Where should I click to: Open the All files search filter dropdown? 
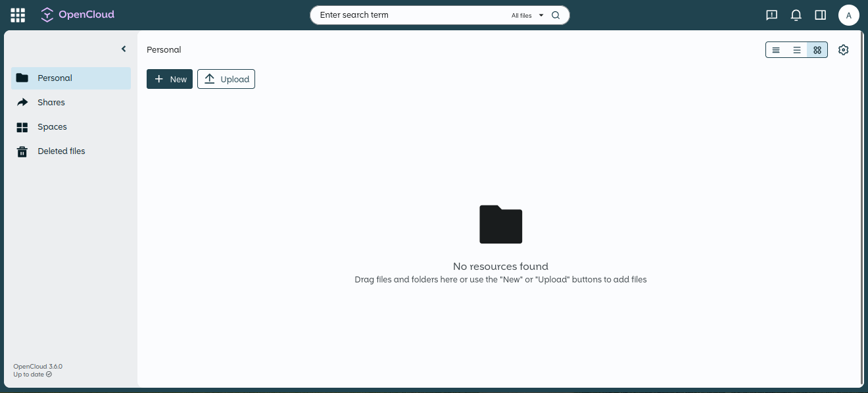[x=526, y=14]
